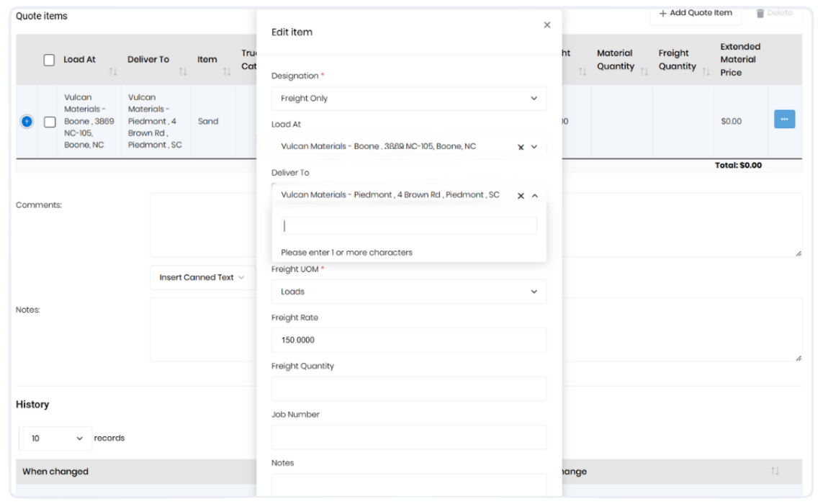Screen dimensions: 828x504
Task: Sort by Freight Quantity column
Action: click(x=706, y=71)
